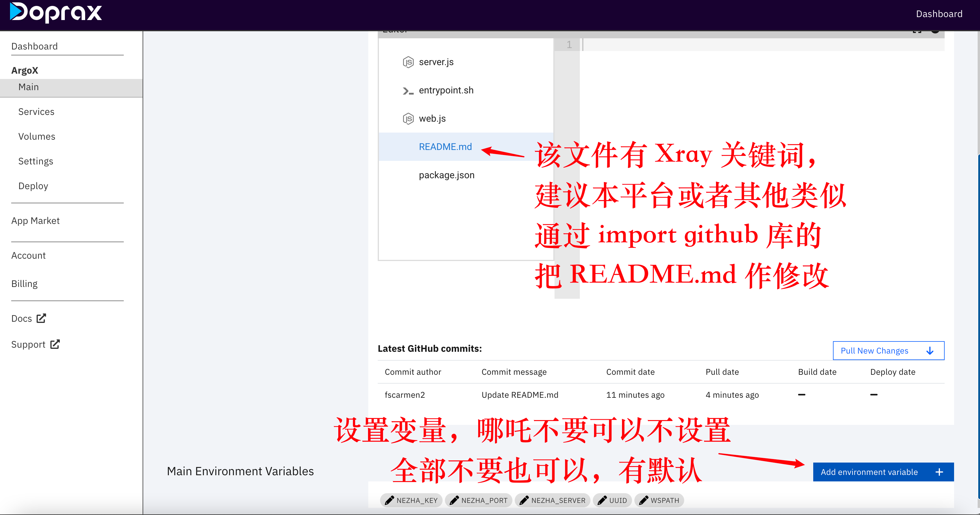Click the Docs external link icon
Screen dimensions: 980x515
tap(41, 318)
